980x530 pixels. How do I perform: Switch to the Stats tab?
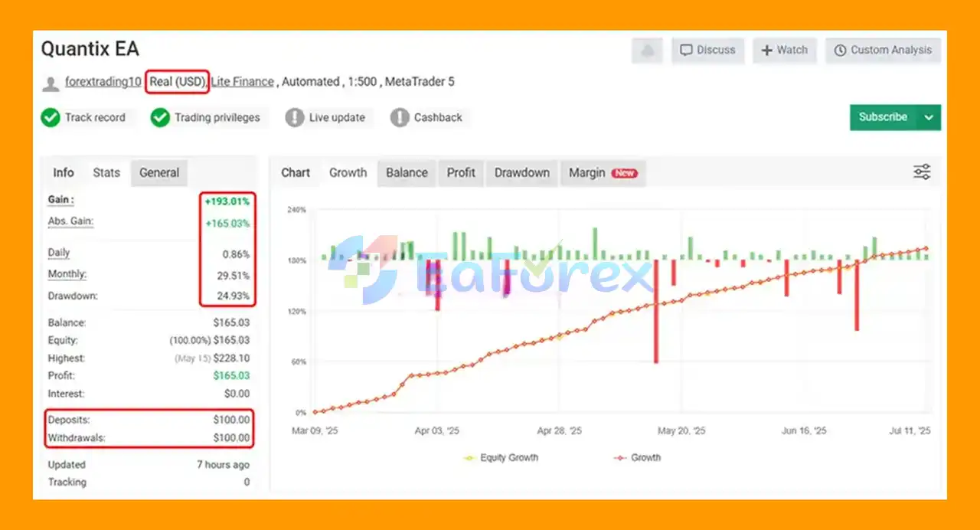(x=106, y=172)
